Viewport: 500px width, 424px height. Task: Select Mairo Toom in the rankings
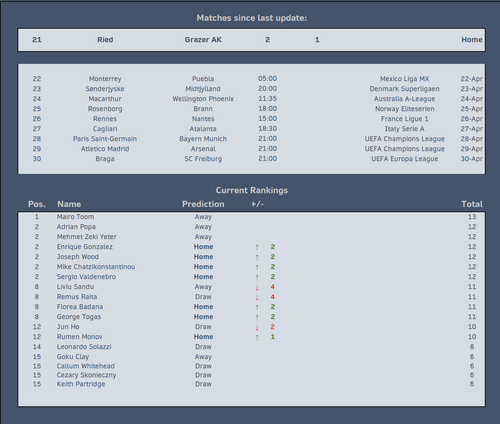point(75,217)
